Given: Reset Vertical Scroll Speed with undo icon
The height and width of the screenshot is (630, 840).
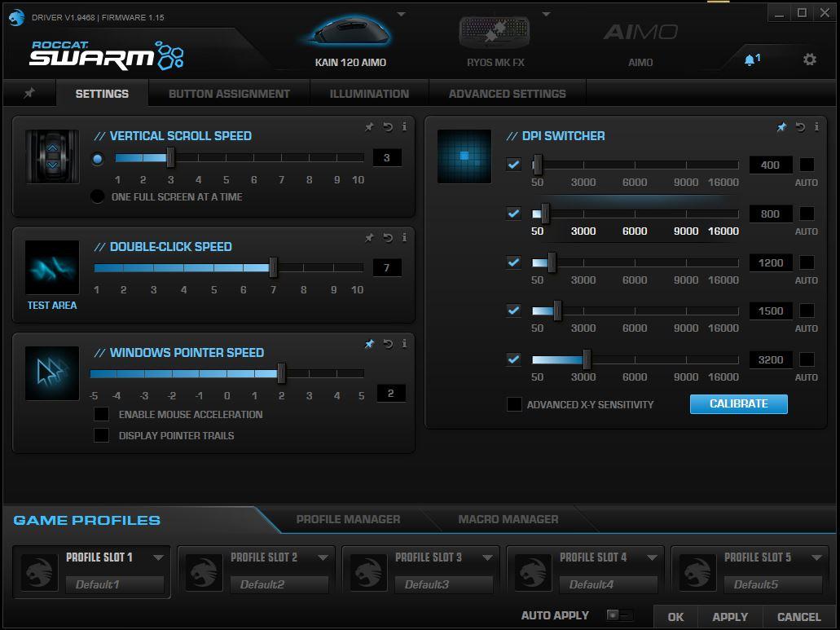Looking at the screenshot, I should (x=387, y=127).
